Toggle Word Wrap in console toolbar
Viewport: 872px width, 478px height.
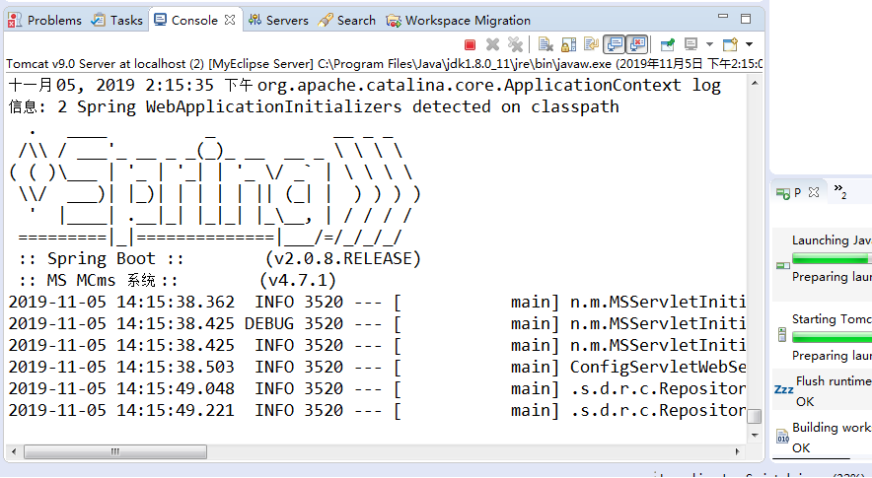pos(591,44)
